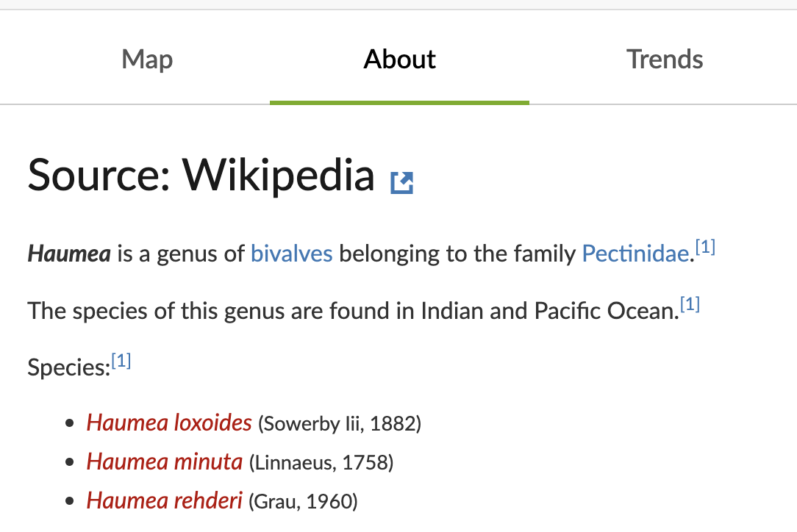797x532 pixels.
Task: Click citation [1] after Pectinidae
Action: pos(705,248)
